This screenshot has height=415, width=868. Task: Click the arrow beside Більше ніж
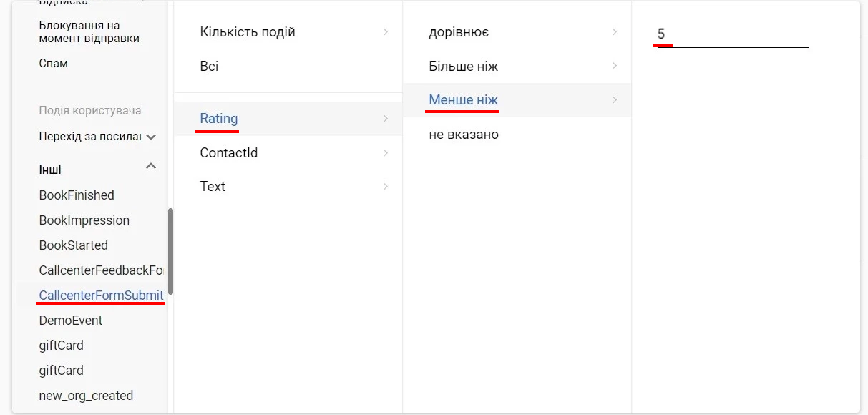pos(615,66)
